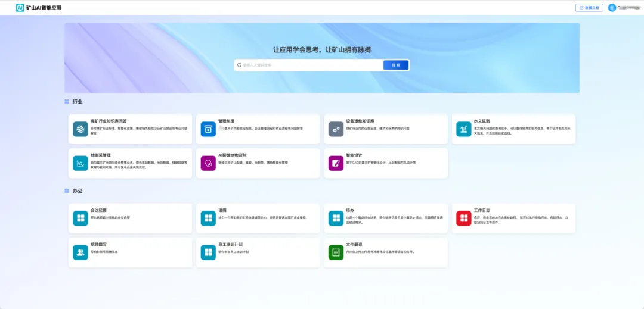The width and height of the screenshot is (644, 309).
Task: Click the 工作日志 red grid icon
Action: click(x=464, y=218)
